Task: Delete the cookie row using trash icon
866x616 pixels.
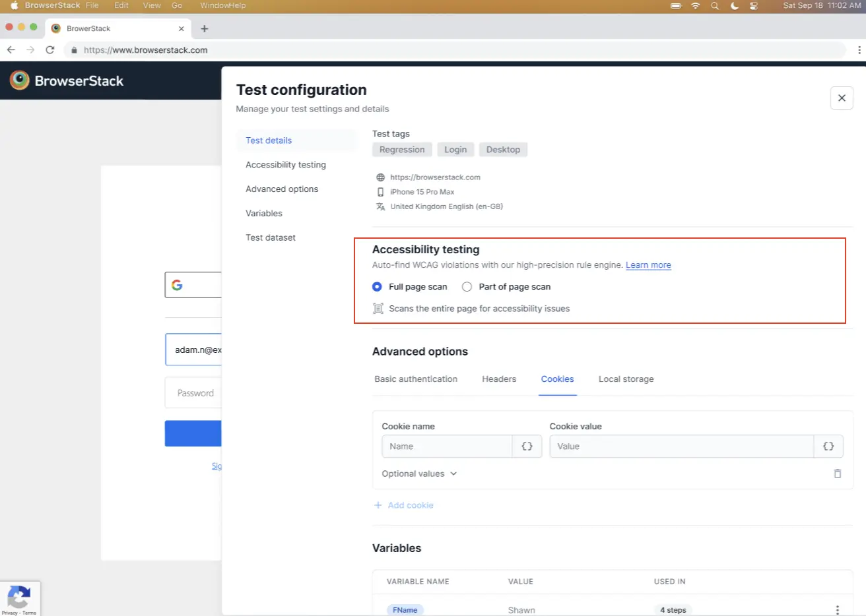Action: tap(837, 474)
